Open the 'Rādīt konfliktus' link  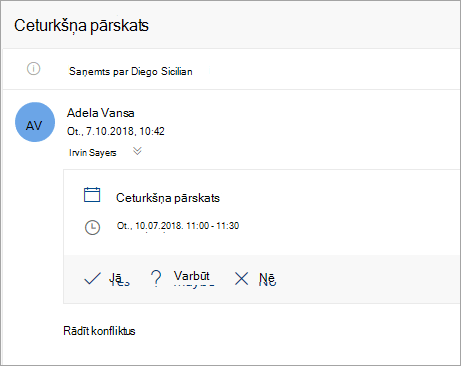click(x=99, y=331)
